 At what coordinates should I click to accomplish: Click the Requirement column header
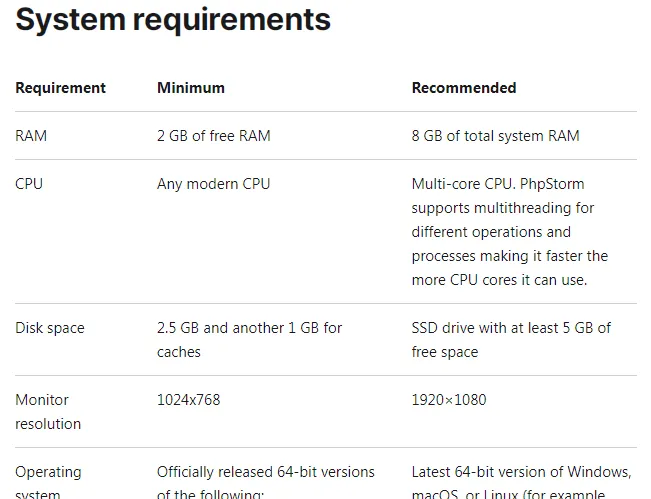[x=60, y=88]
